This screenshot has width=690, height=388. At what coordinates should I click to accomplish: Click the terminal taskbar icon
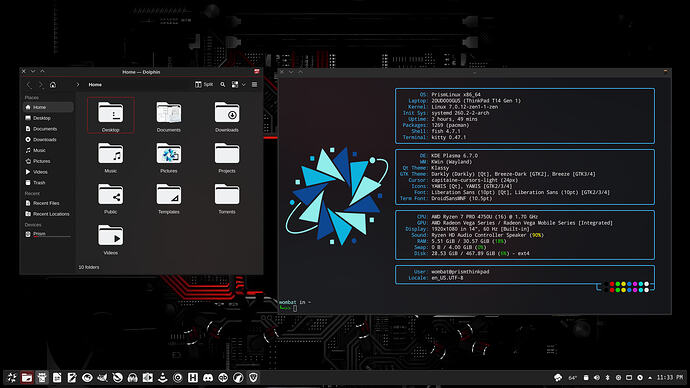click(42, 377)
